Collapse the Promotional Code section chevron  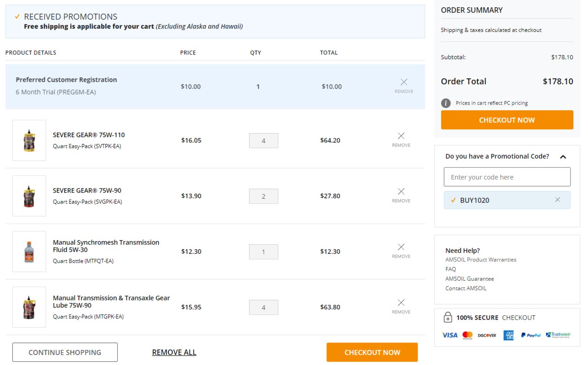coord(563,157)
